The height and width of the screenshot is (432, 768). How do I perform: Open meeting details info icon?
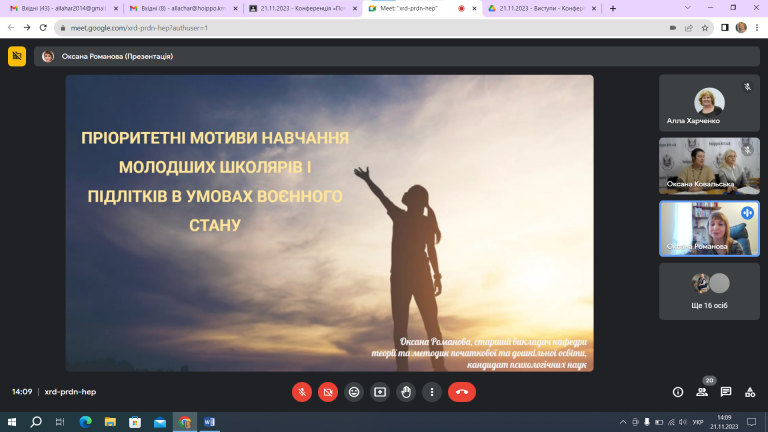678,392
